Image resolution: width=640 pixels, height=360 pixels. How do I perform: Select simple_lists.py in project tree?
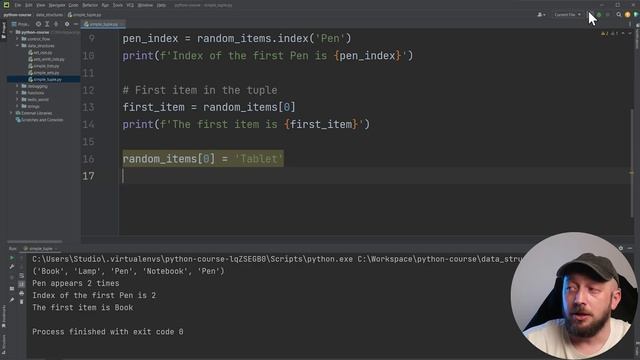[44, 66]
